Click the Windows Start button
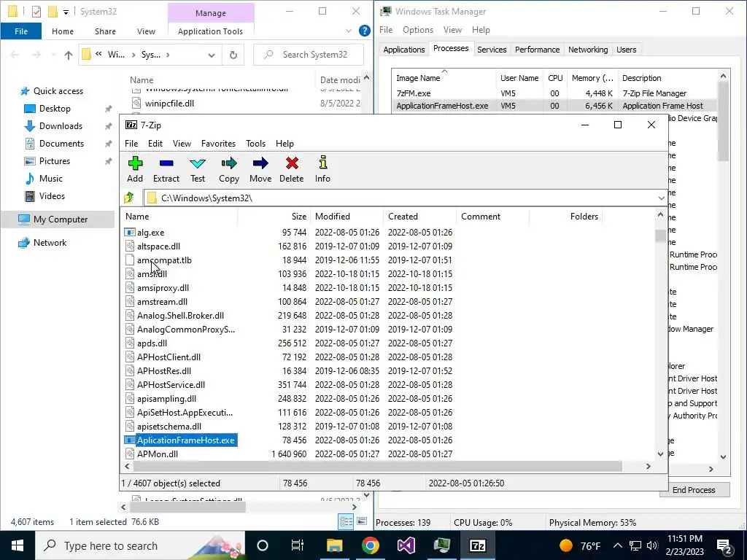The width and height of the screenshot is (747, 560). tap(18, 545)
